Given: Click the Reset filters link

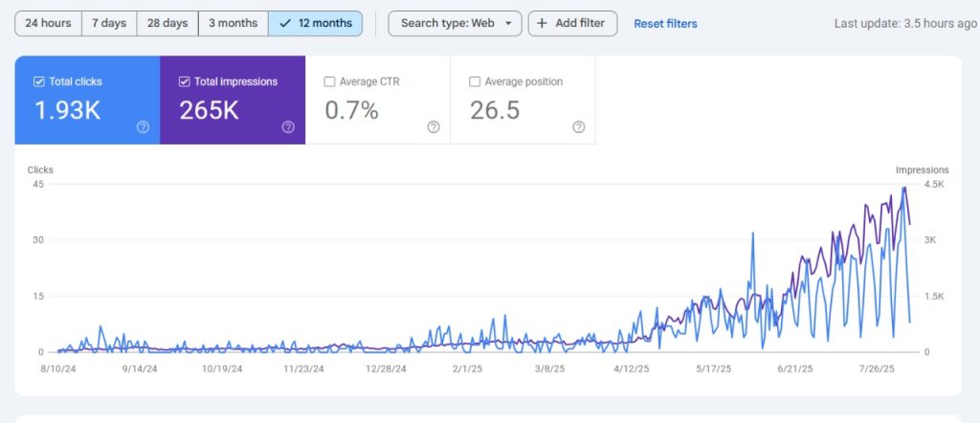Looking at the screenshot, I should tap(665, 23).
